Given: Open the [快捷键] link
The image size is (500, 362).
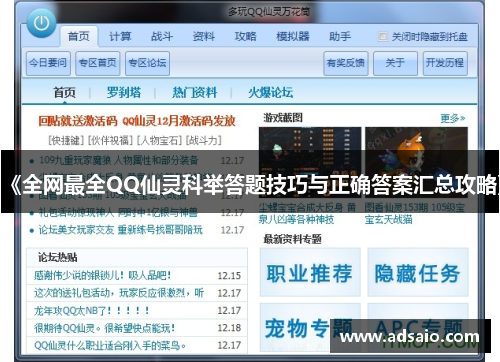Looking at the screenshot, I should pos(66,140).
